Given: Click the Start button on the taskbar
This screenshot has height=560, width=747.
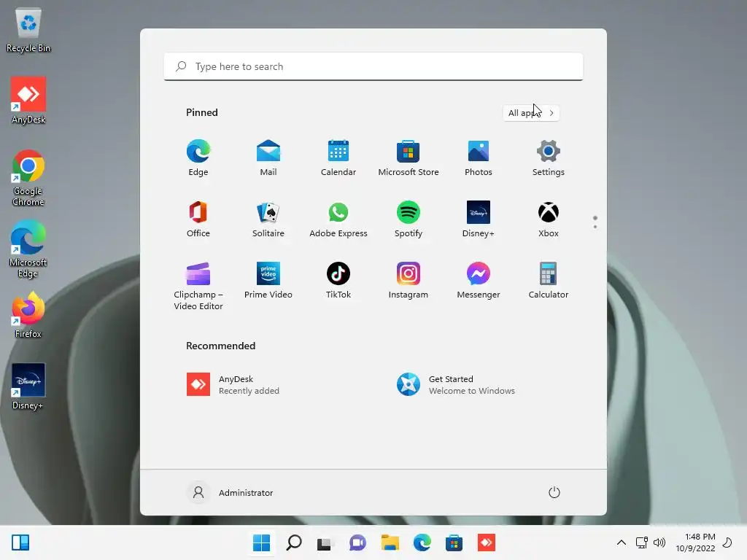Looking at the screenshot, I should (x=262, y=542).
